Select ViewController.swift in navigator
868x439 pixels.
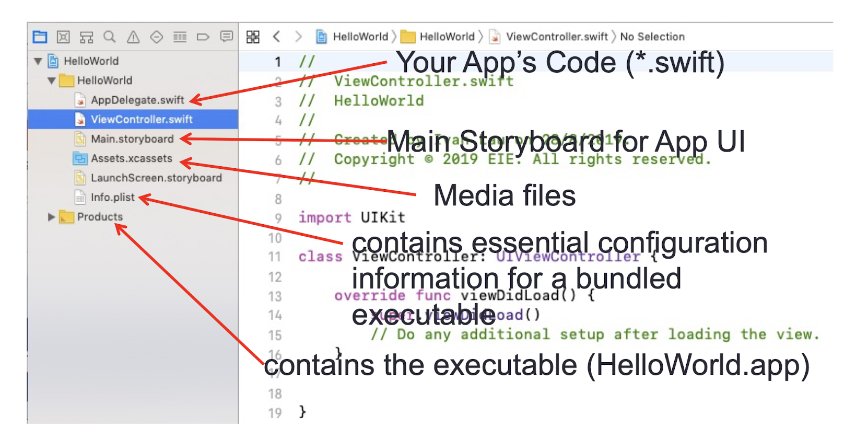point(133,120)
